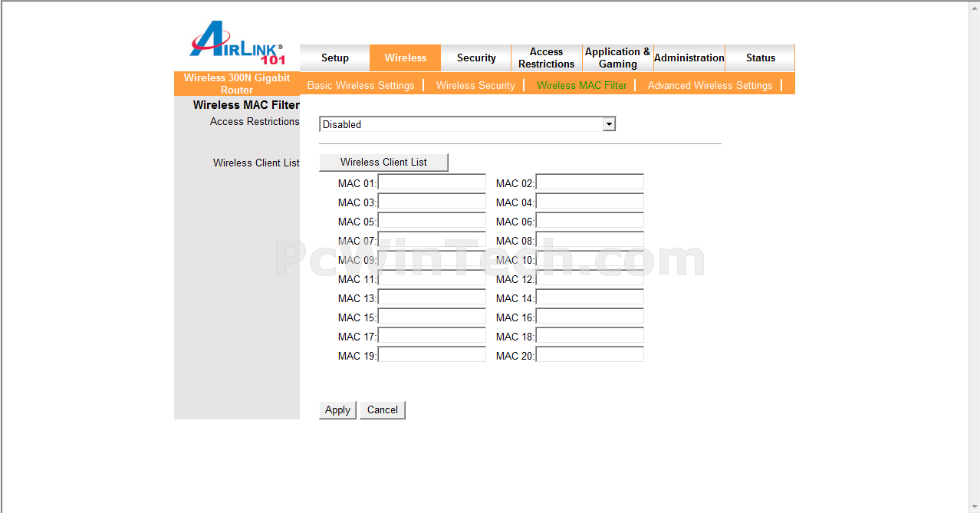Click into the MAC 10 field
Screen dimensions: 980x513
pos(590,259)
